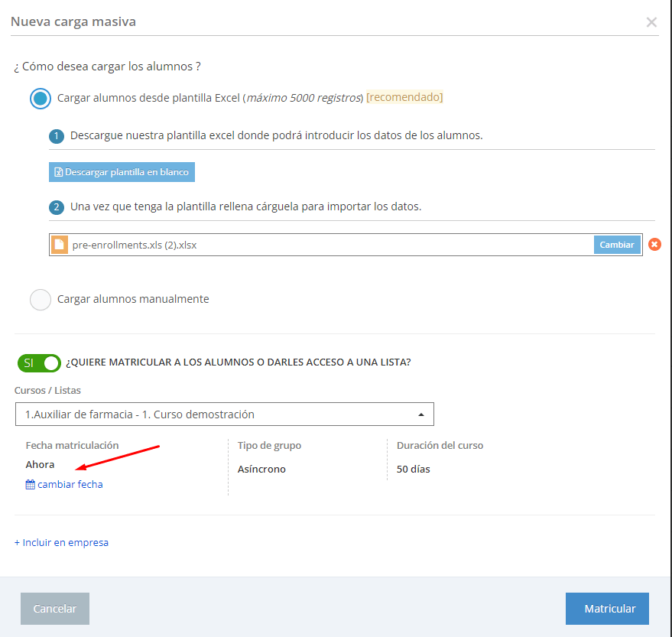Click the calendar icon next to cambiar fecha
The image size is (672, 637).
coord(30,484)
